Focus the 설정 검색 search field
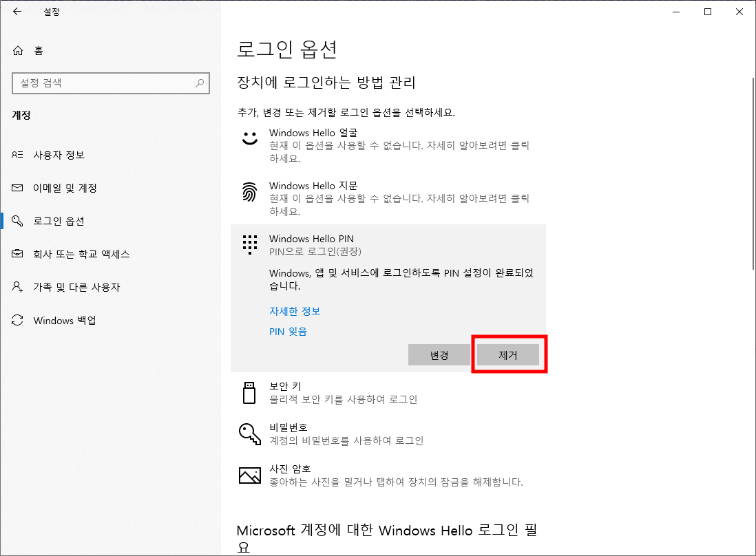Screen dimensions: 756x556 [x=110, y=83]
